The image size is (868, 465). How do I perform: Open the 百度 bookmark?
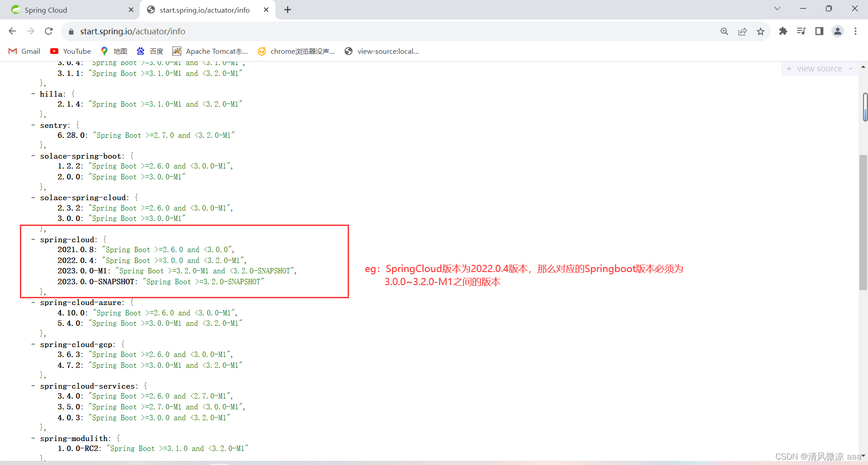click(x=150, y=51)
